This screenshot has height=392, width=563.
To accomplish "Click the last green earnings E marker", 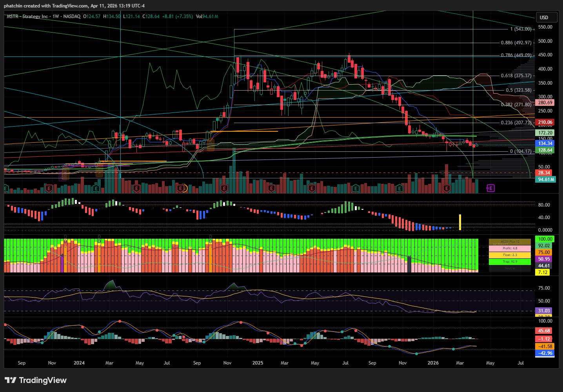I will point(399,189).
